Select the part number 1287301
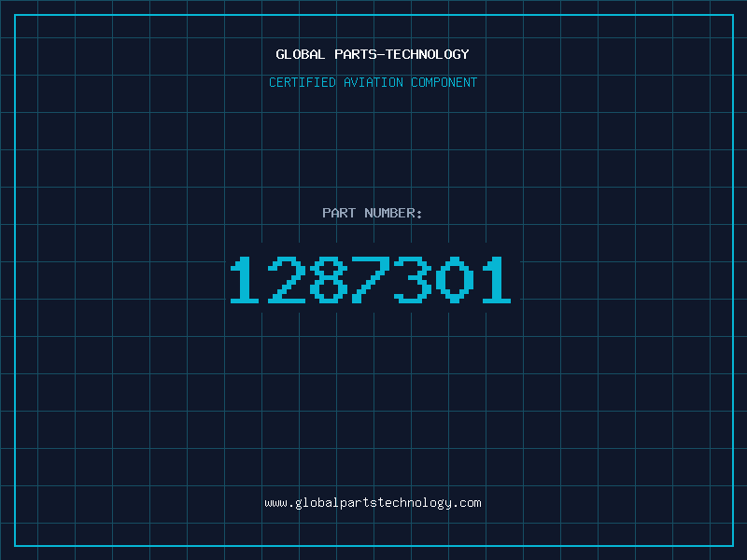The width and height of the screenshot is (747, 560). [371, 280]
